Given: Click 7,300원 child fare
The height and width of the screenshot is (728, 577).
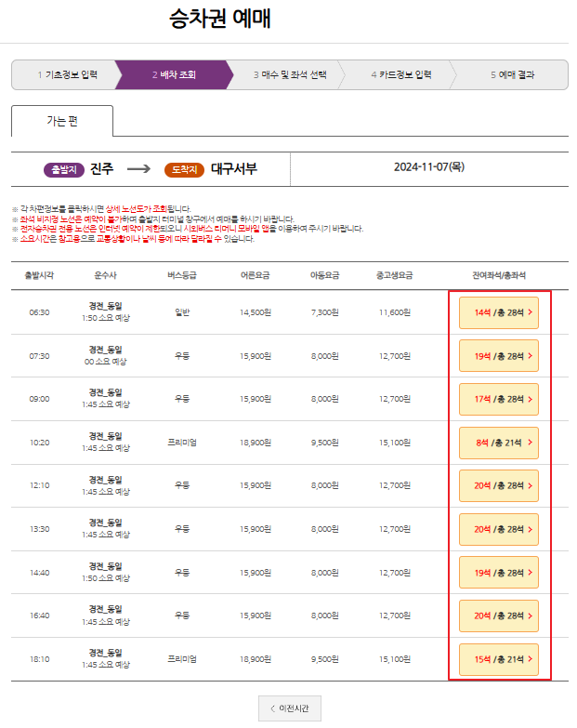Looking at the screenshot, I should 324,312.
